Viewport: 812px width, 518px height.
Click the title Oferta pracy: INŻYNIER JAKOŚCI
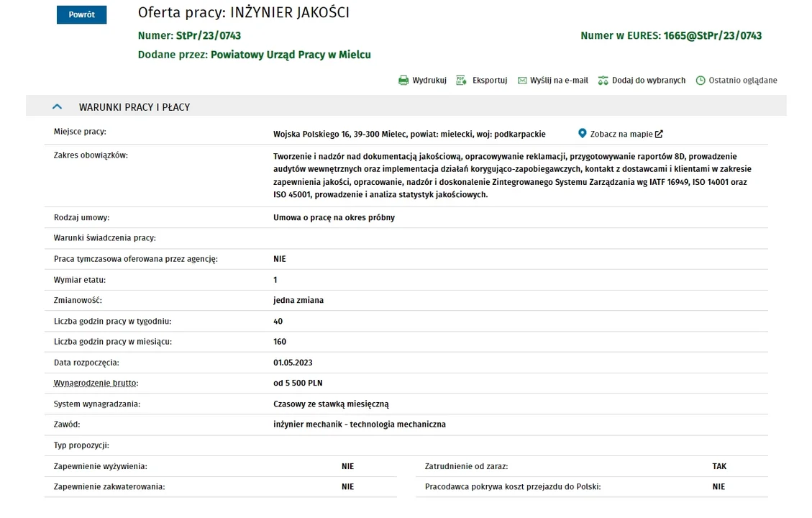coord(243,12)
